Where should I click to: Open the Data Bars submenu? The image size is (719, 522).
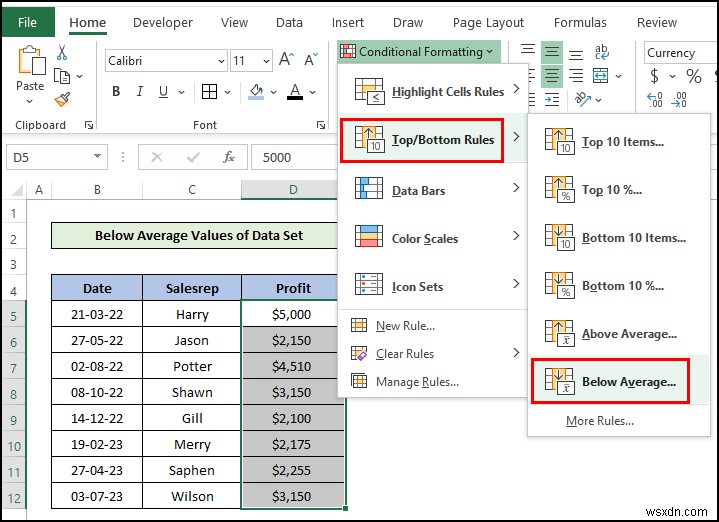pos(433,190)
